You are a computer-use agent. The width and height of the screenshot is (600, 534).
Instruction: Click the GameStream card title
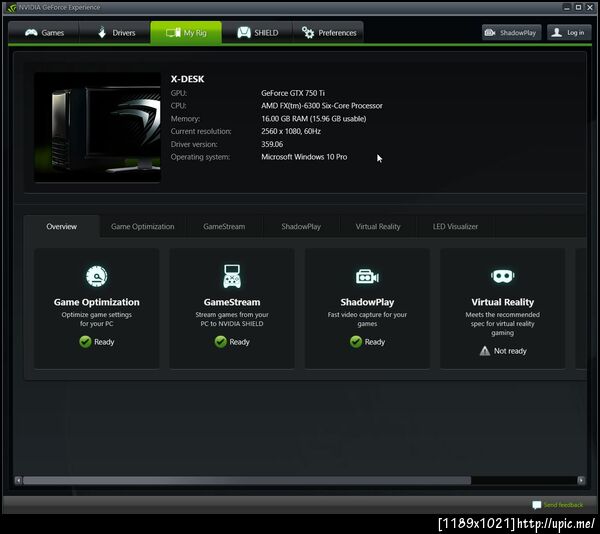pos(232,302)
